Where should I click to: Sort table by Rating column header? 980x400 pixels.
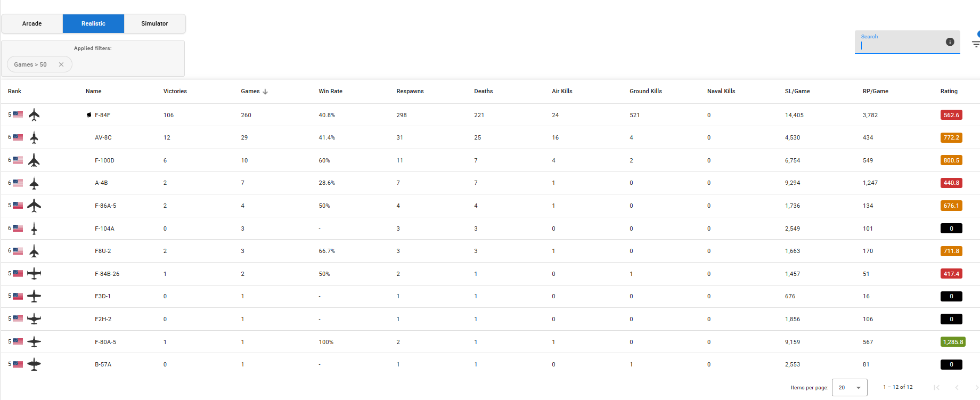point(949,91)
